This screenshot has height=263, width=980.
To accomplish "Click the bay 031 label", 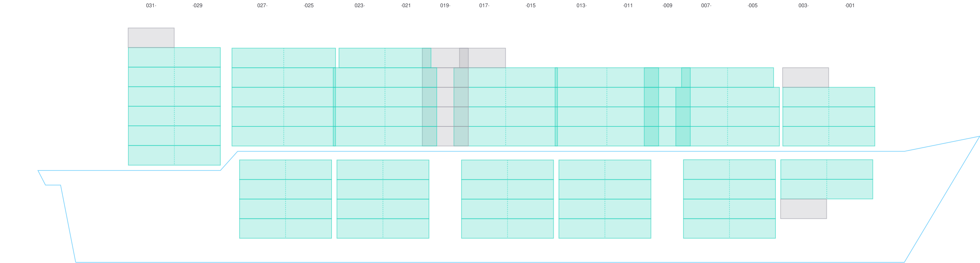I will 151,6.
